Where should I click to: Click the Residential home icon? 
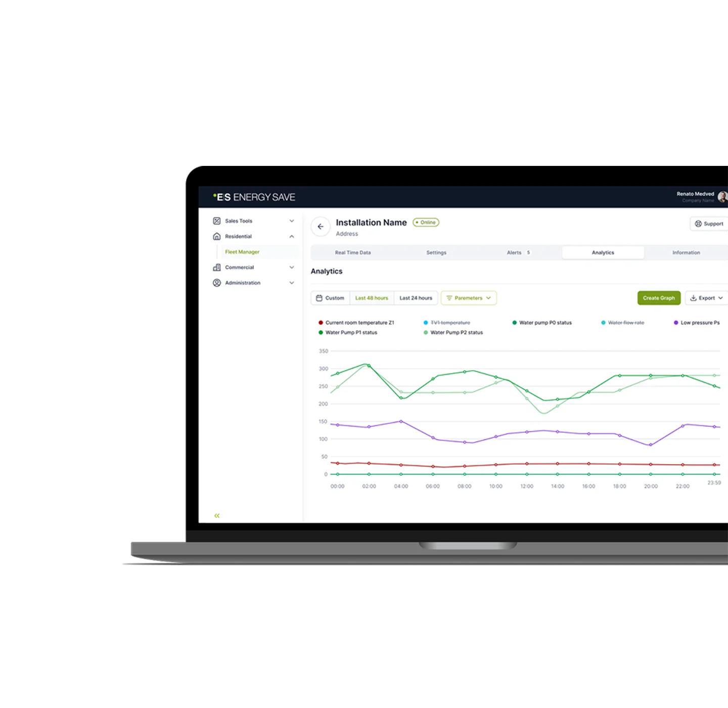217,236
